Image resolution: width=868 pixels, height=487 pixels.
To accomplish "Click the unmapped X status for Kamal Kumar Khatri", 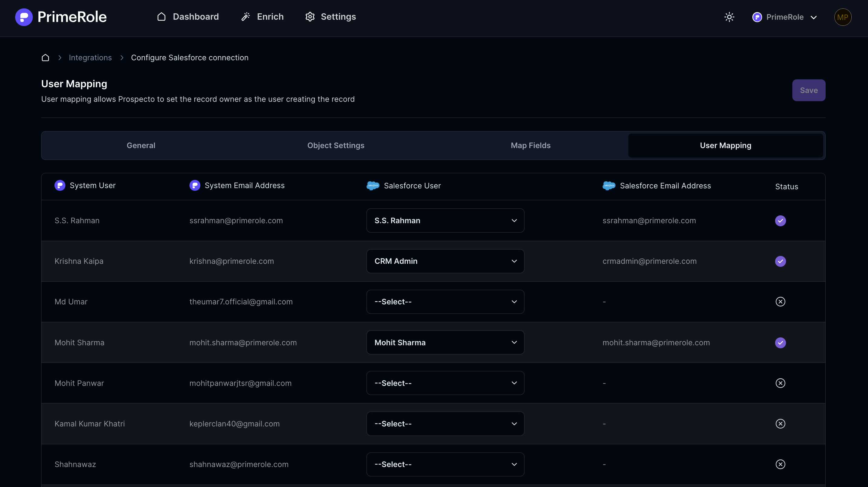I will click(781, 424).
